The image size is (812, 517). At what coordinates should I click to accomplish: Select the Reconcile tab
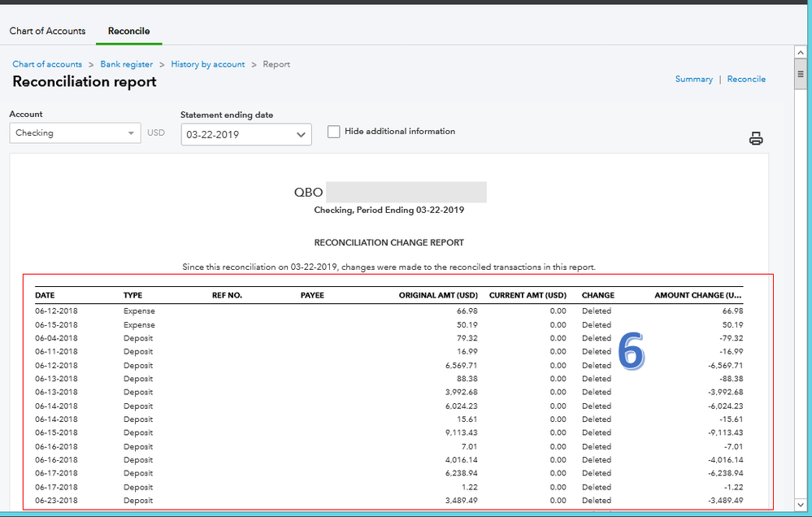(128, 31)
